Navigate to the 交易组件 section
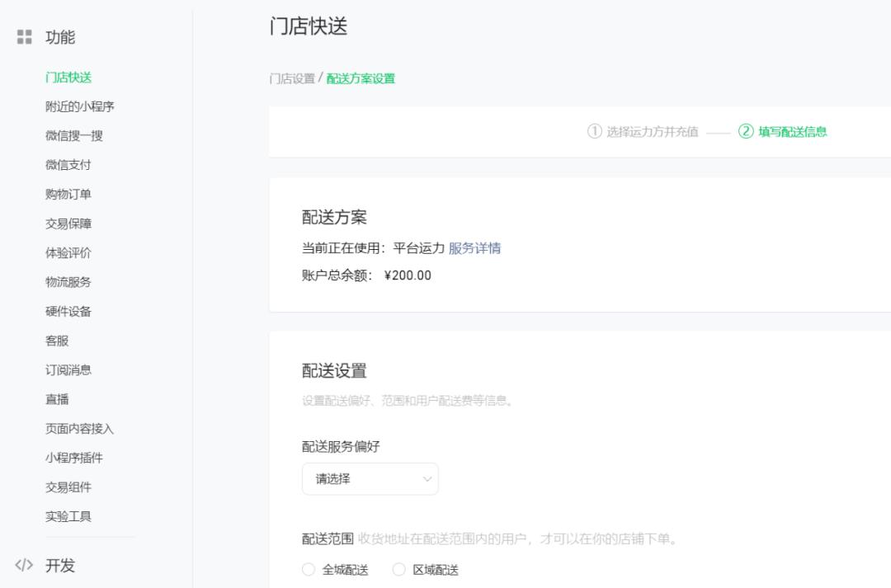 coord(68,487)
